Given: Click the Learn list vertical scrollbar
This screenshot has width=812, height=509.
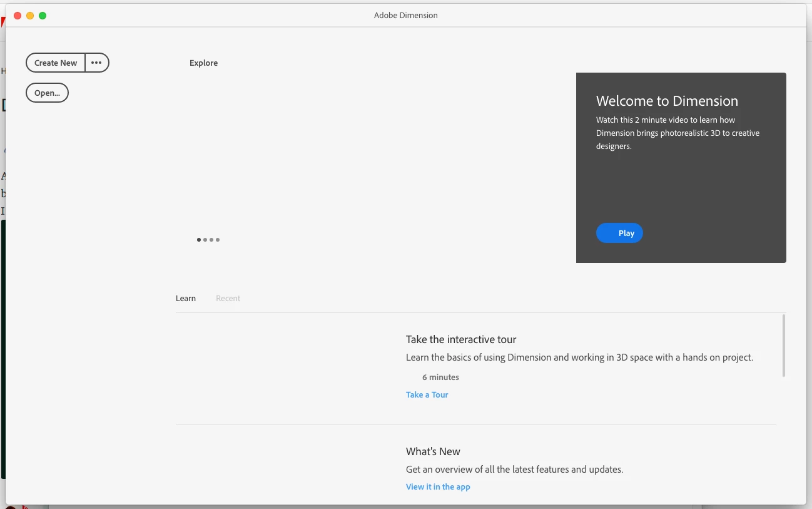Looking at the screenshot, I should pos(783,346).
